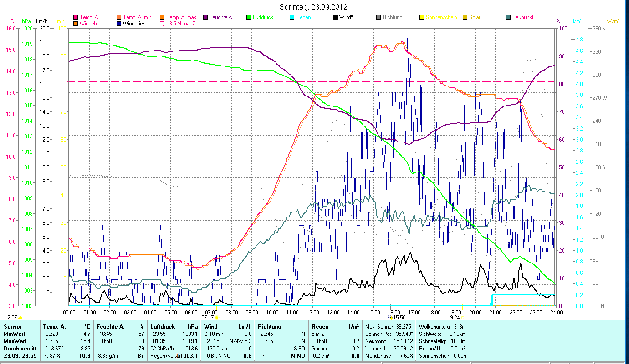Screen dimensions: 629x364
Task: Click the pressure trend down arrow before 1003.1
Action: [x=178, y=356]
